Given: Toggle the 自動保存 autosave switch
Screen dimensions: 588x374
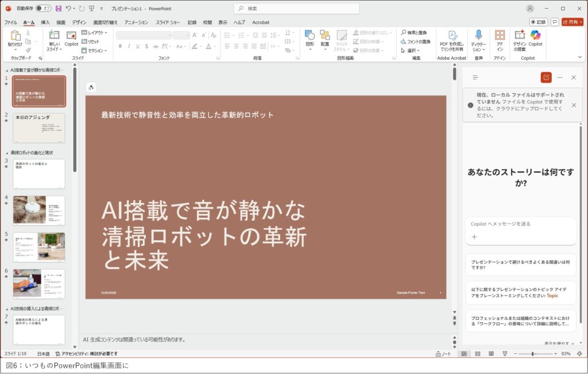Looking at the screenshot, I should [x=43, y=9].
